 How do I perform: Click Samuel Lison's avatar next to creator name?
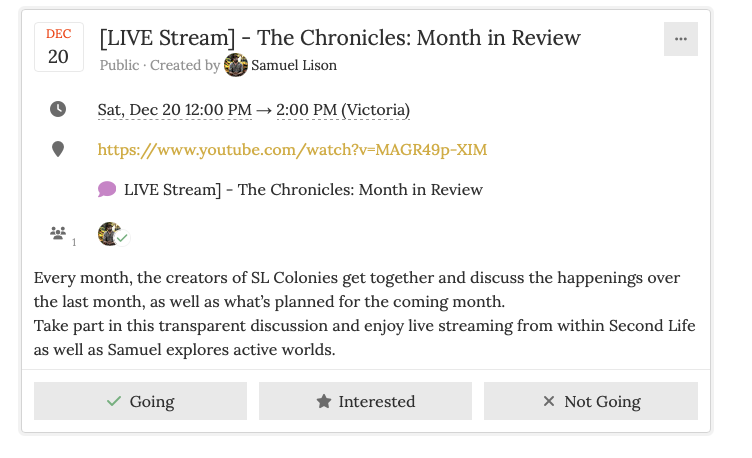(236, 66)
